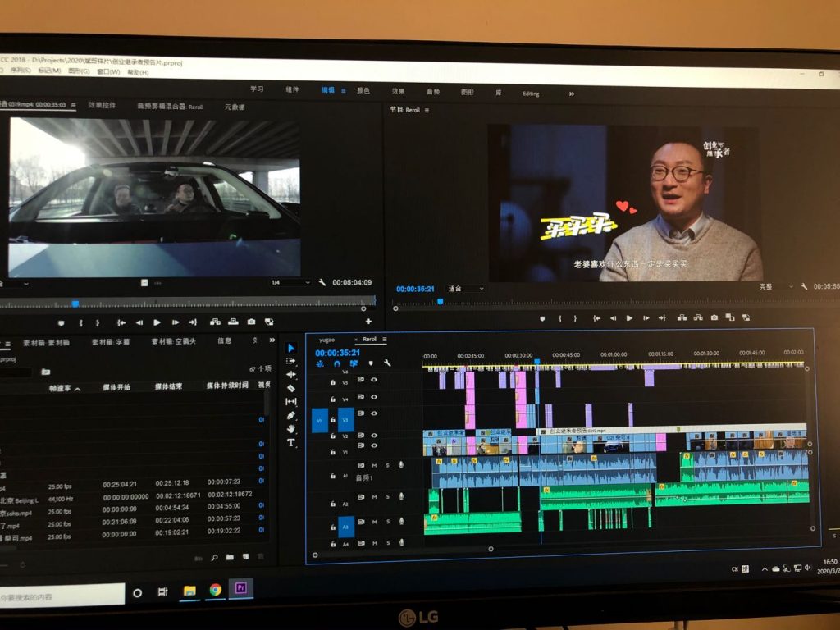The height and width of the screenshot is (630, 840).
Task: Switch to yugao sequence tab
Action: 326,340
